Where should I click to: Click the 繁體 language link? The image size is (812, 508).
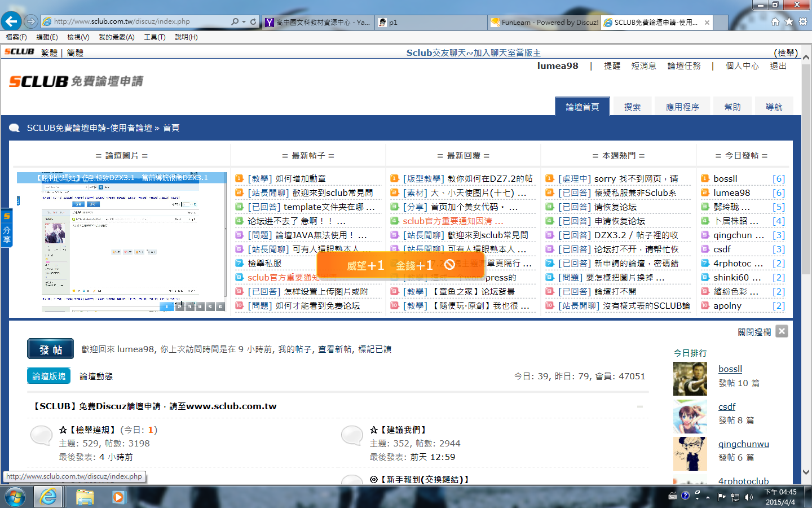[49, 52]
